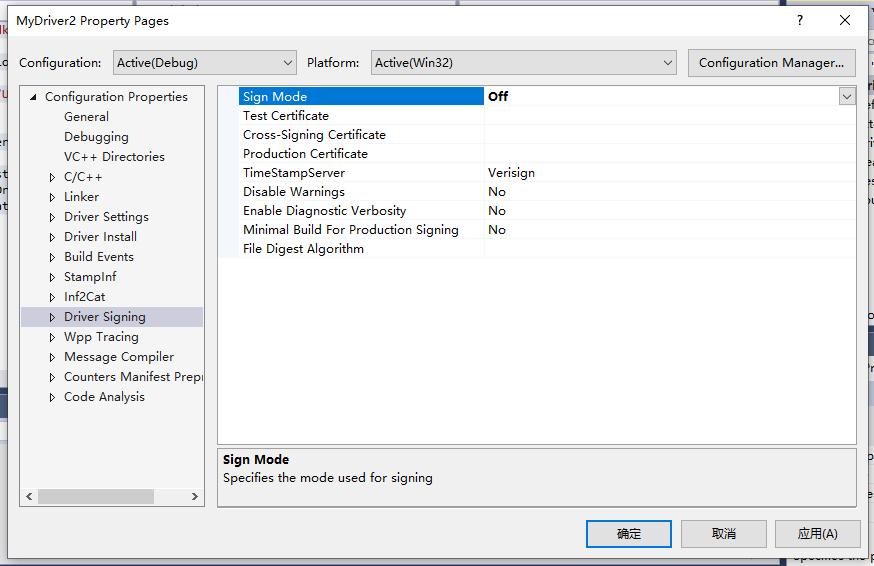
Task: Click the No value for Minimal Build
Action: [x=497, y=230]
